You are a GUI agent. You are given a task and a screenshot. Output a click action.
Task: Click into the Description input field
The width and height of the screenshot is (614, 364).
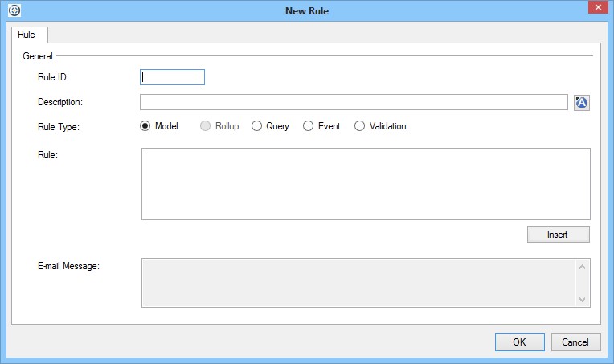point(354,102)
